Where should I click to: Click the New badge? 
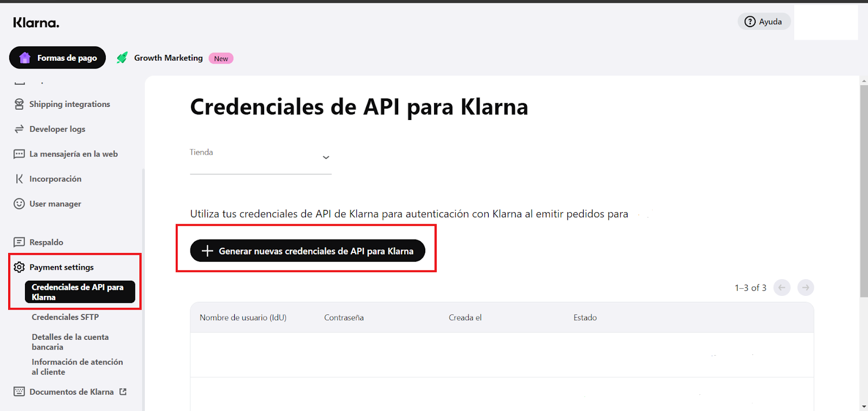(221, 59)
